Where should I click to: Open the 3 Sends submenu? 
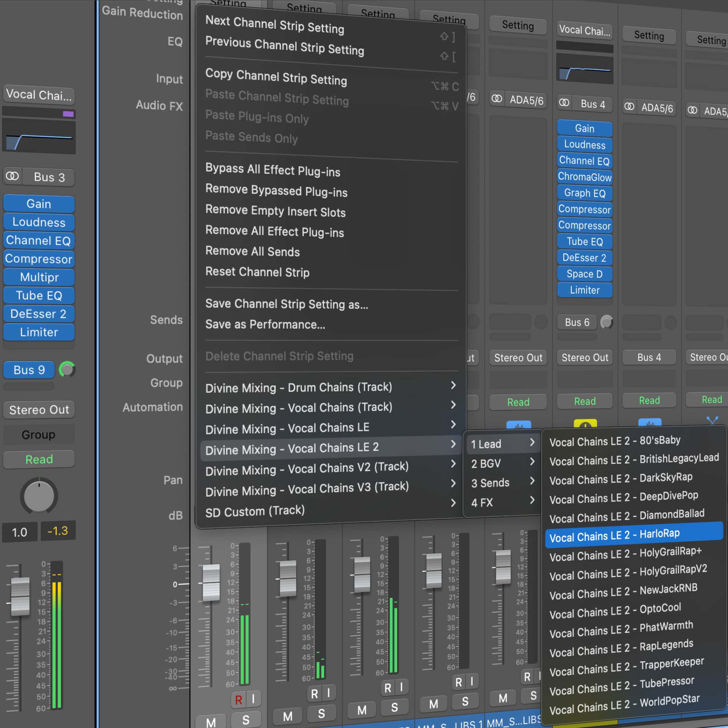503,483
